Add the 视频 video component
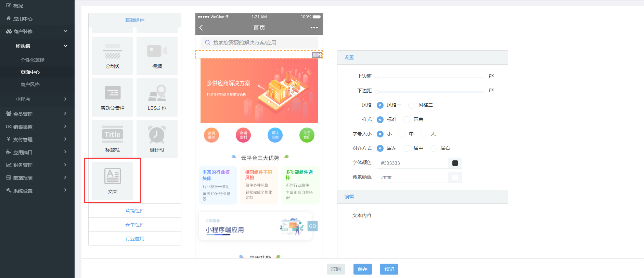Screen dimensions: 644x278 (157, 55)
